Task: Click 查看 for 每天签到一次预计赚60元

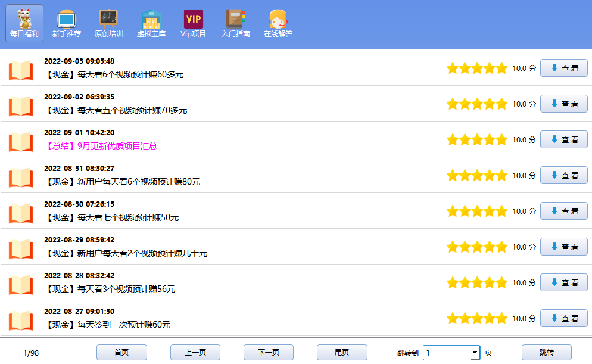Action: 563,318
